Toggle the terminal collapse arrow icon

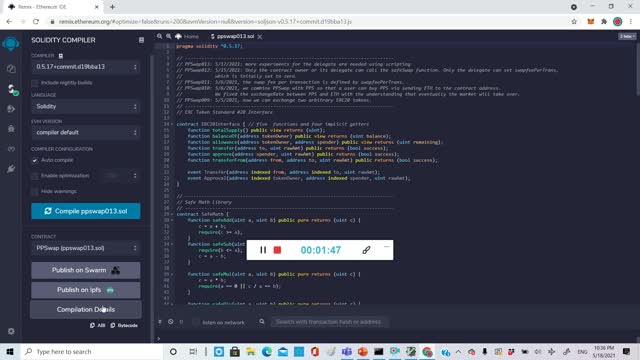[160, 322]
